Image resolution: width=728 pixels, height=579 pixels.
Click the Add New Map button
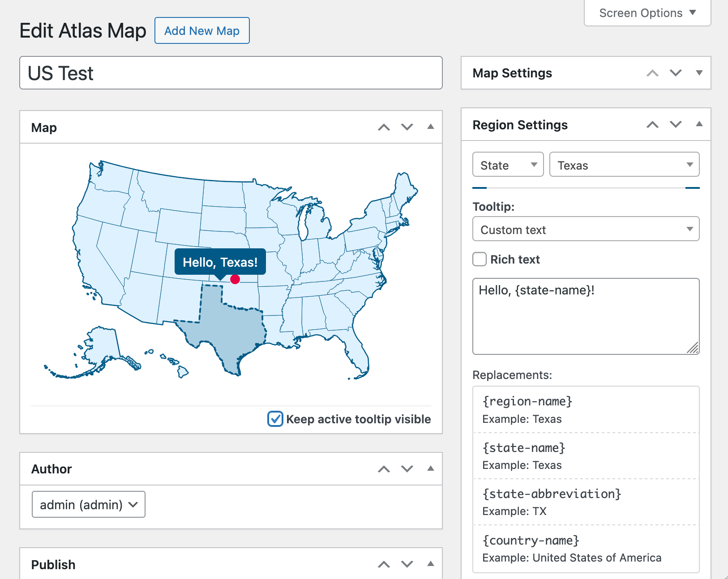pyautogui.click(x=202, y=30)
